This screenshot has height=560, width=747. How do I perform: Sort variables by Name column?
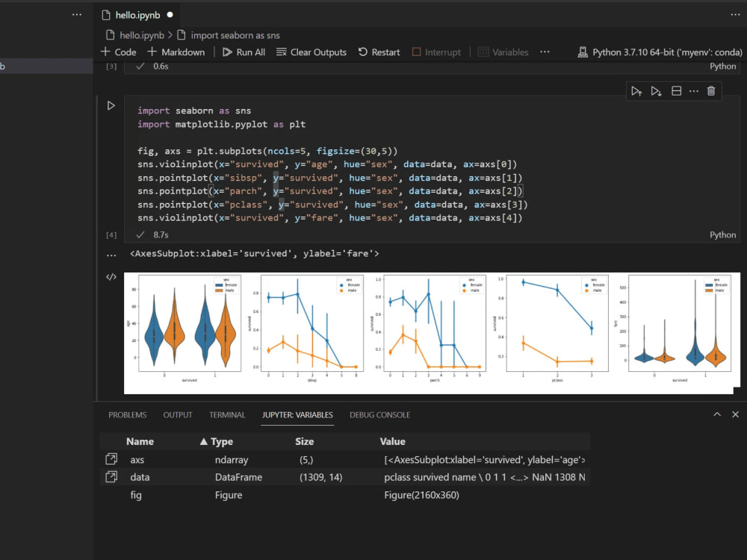pos(140,441)
